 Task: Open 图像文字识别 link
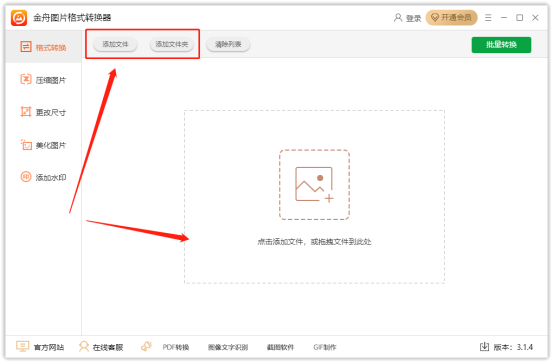tap(228, 347)
